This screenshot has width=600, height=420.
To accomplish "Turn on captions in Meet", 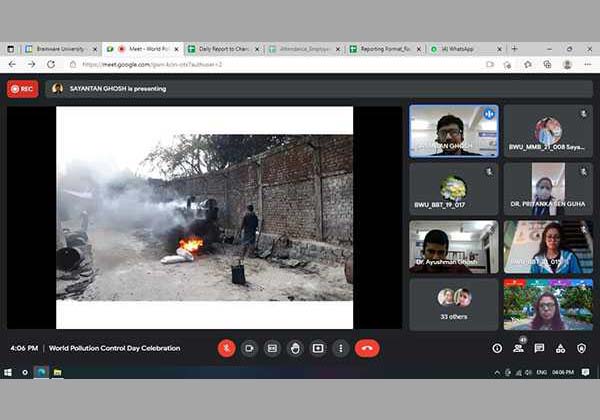I will tap(272, 348).
